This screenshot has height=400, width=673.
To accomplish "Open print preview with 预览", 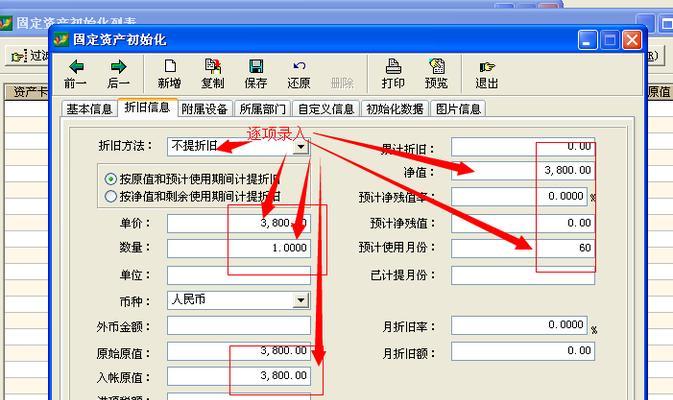I will [437, 74].
